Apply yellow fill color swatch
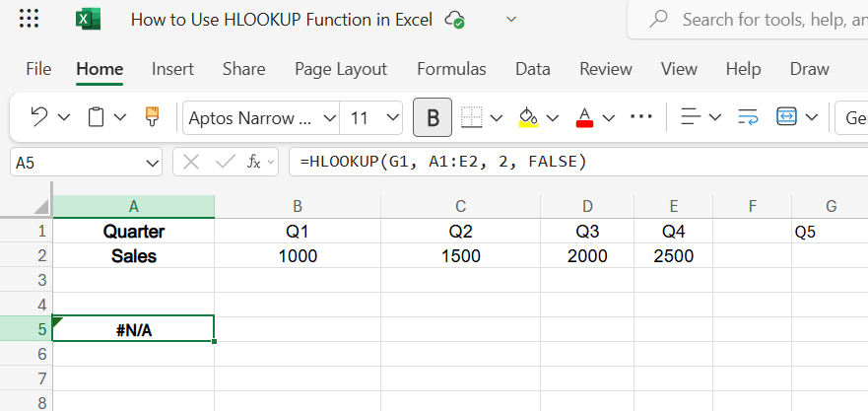 tap(528, 118)
